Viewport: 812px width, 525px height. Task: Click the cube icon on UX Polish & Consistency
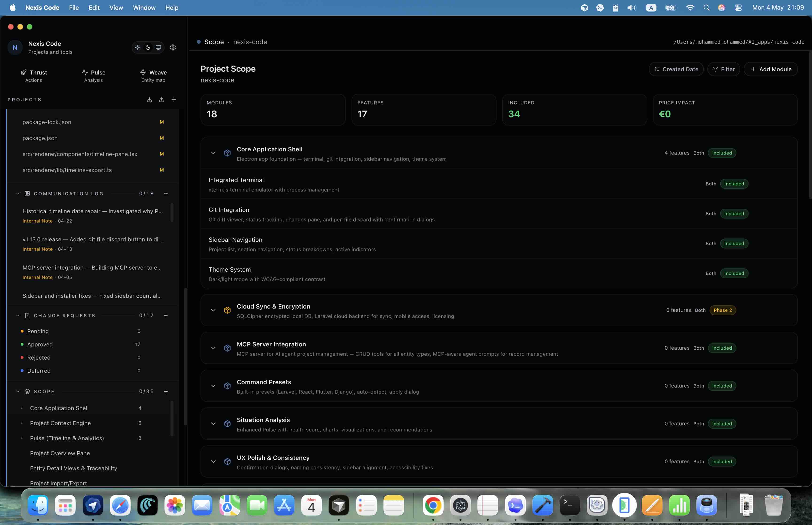tap(227, 462)
